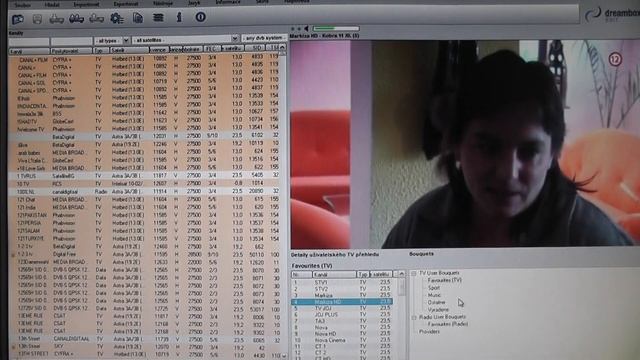Click the receive-from-Dreambox toolbar icon
640x360 pixels.
[x=57, y=19]
